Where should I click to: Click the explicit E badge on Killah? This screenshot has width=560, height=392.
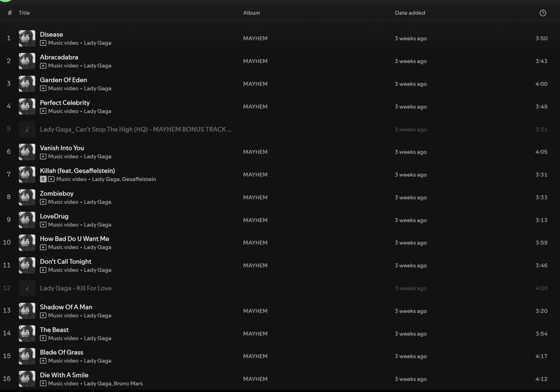tap(43, 179)
